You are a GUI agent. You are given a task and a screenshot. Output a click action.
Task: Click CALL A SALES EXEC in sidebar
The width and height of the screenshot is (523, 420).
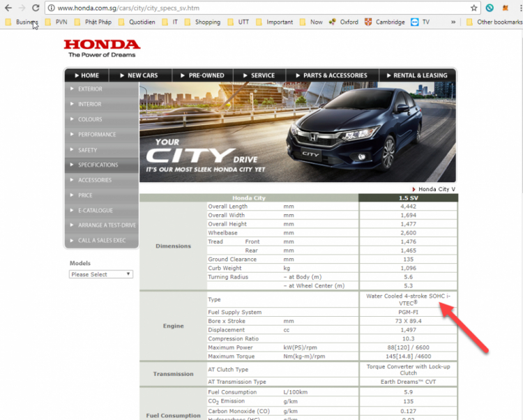102,241
